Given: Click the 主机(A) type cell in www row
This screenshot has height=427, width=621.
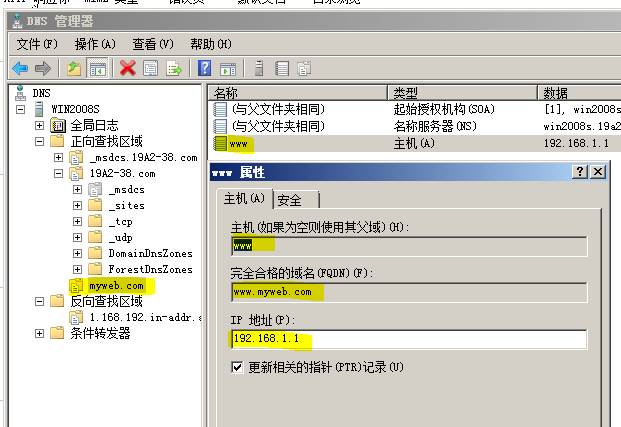Looking at the screenshot, I should (x=414, y=143).
